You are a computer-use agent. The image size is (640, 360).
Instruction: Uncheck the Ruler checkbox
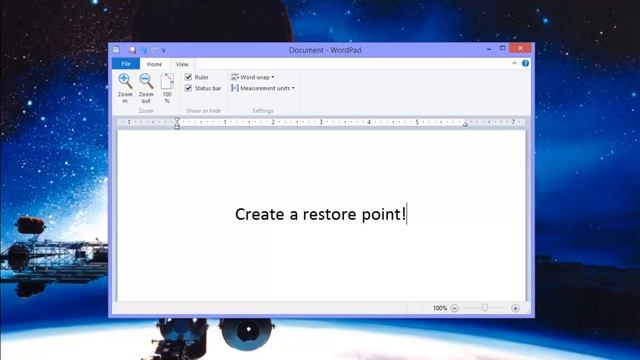tap(188, 77)
